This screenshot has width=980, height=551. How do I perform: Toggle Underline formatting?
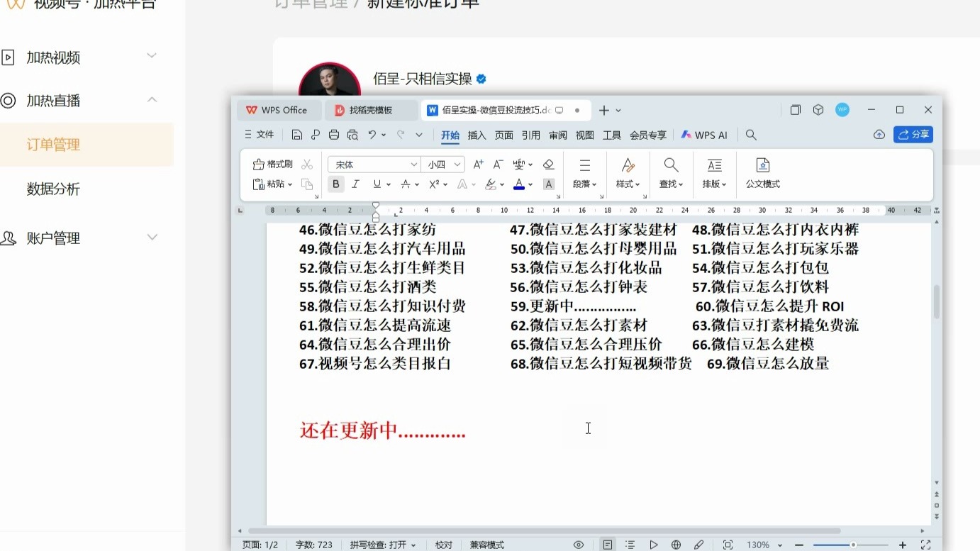tap(377, 184)
